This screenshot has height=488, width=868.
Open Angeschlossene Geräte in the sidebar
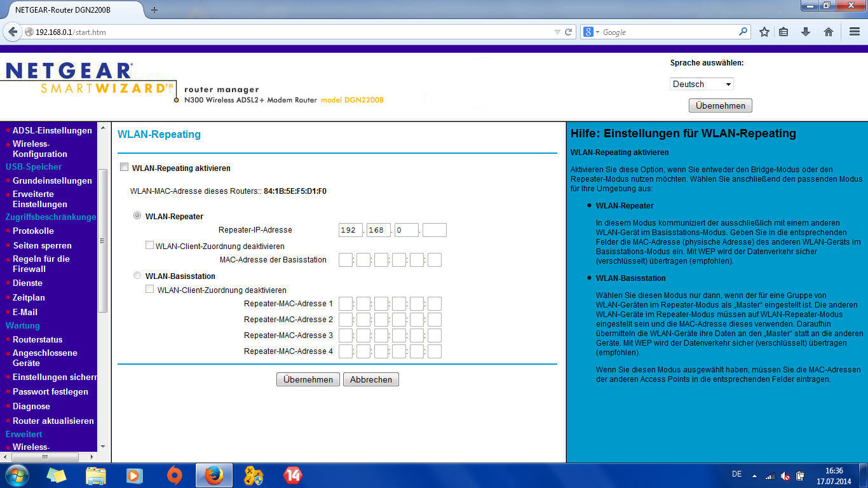45,358
